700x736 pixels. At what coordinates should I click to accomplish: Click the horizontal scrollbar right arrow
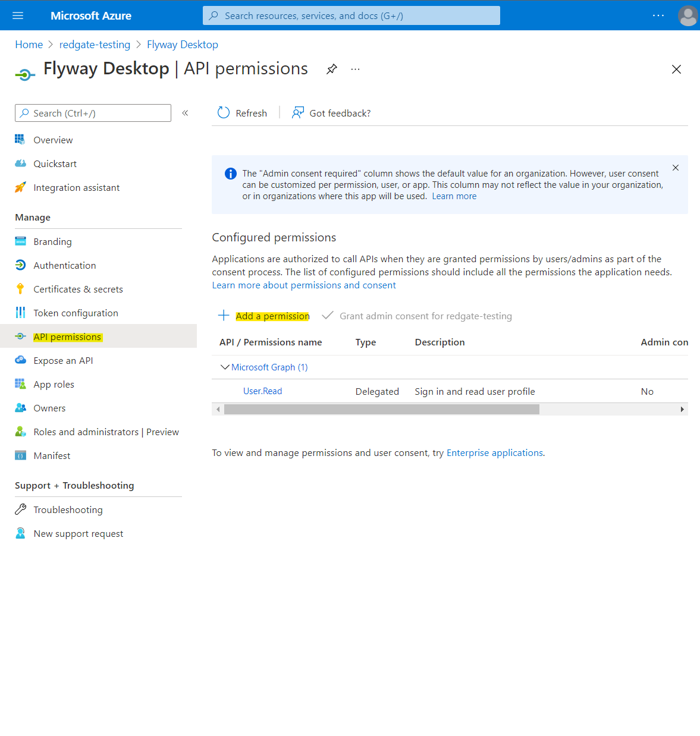click(x=682, y=409)
